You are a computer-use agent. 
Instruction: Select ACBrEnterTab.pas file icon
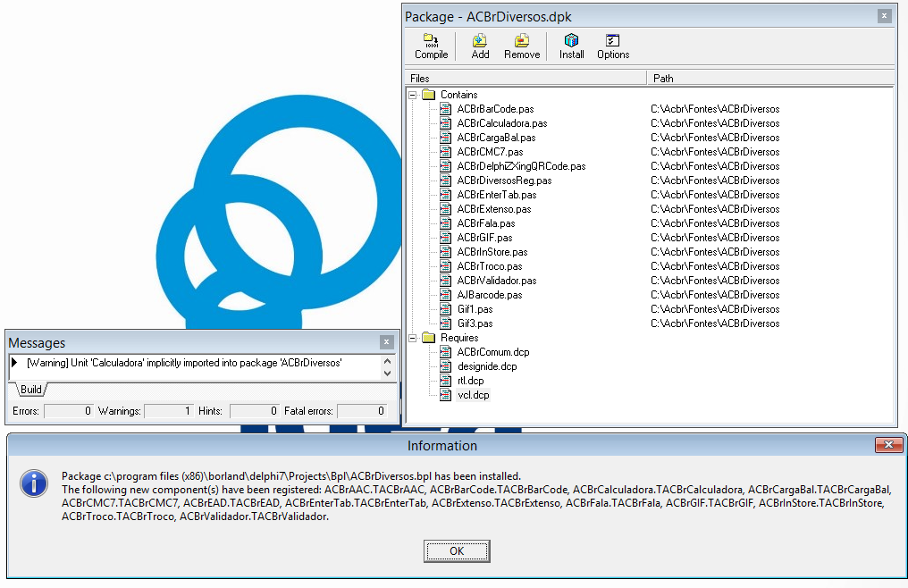(445, 195)
